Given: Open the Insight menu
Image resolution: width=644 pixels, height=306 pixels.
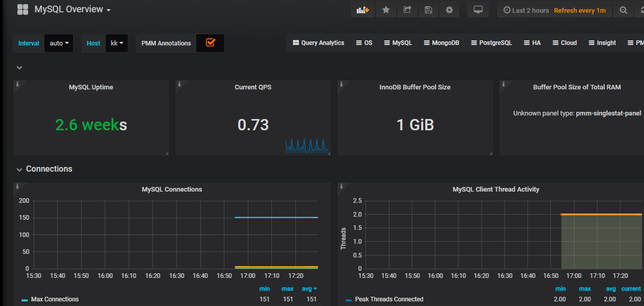Looking at the screenshot, I should [x=602, y=43].
